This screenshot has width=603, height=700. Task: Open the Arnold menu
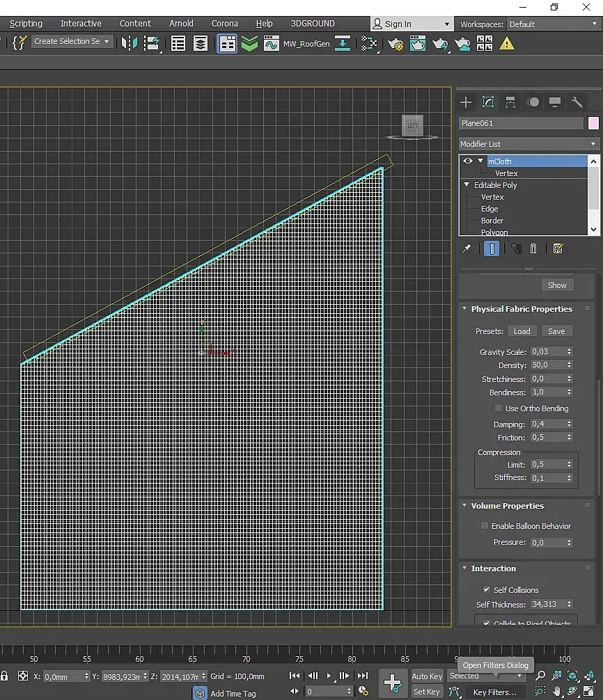coord(181,24)
